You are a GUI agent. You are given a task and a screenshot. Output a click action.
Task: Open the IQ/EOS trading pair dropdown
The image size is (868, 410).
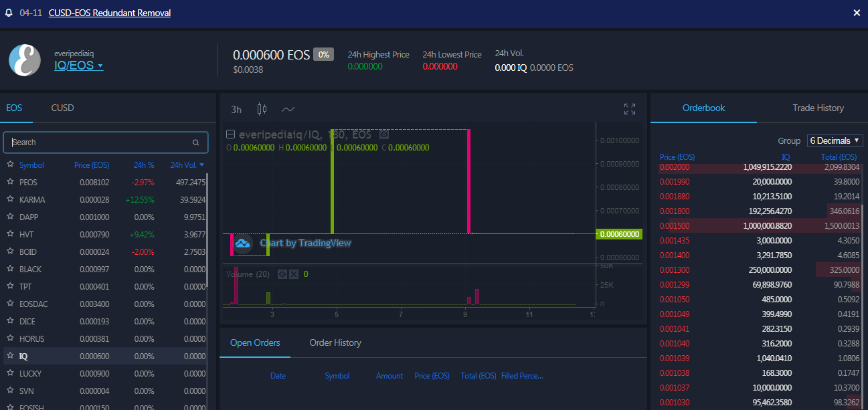(79, 66)
